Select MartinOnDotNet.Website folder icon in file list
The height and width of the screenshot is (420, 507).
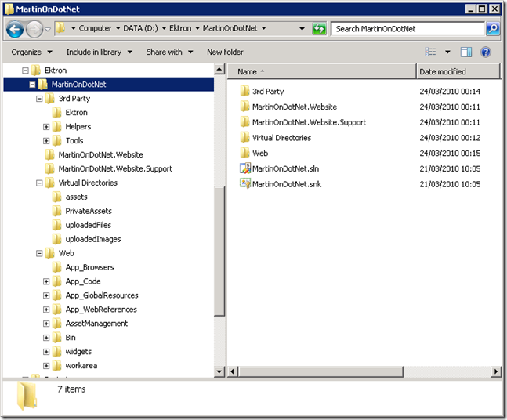tap(244, 107)
